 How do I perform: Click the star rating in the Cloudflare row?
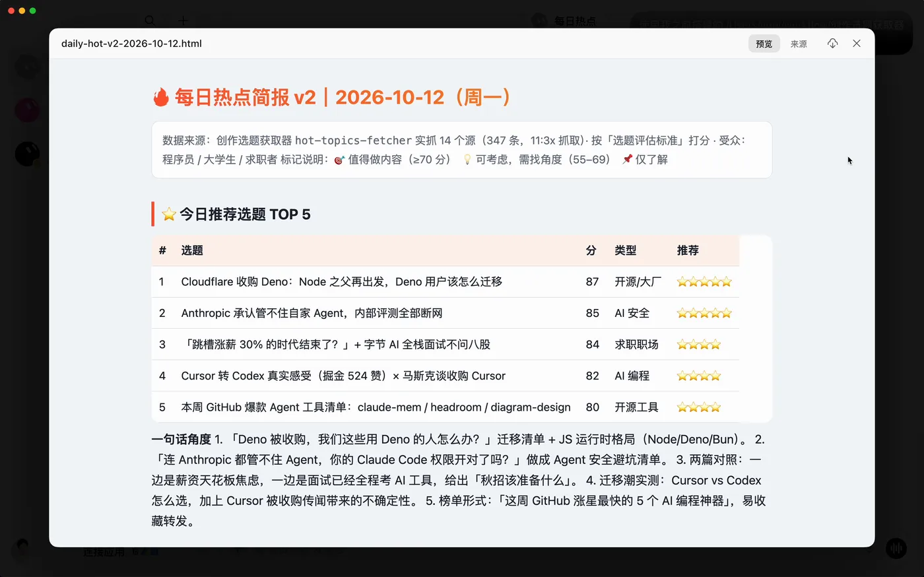(704, 282)
